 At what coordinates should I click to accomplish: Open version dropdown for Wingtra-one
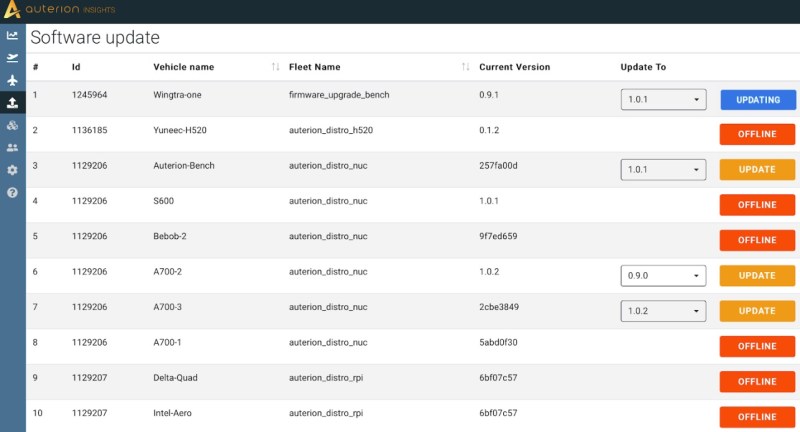(663, 99)
